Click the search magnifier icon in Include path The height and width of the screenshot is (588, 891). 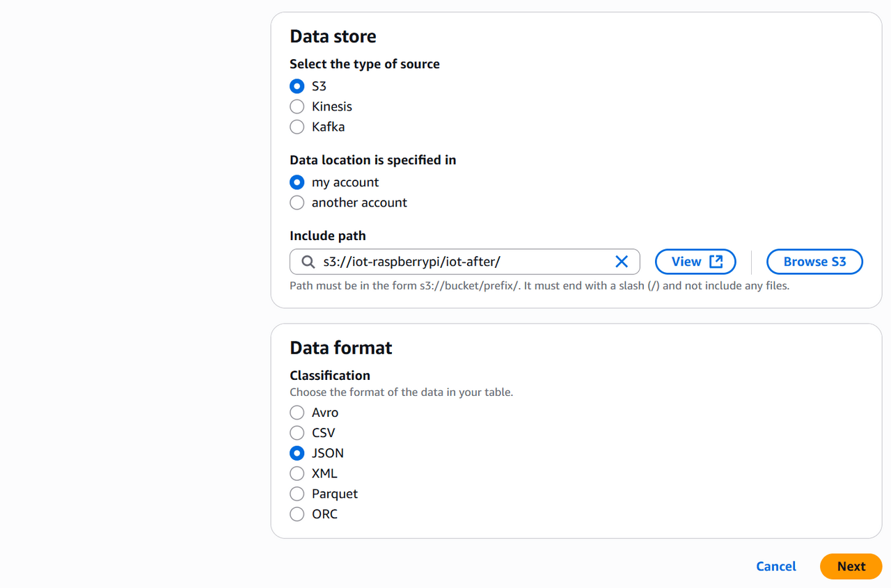pos(308,262)
